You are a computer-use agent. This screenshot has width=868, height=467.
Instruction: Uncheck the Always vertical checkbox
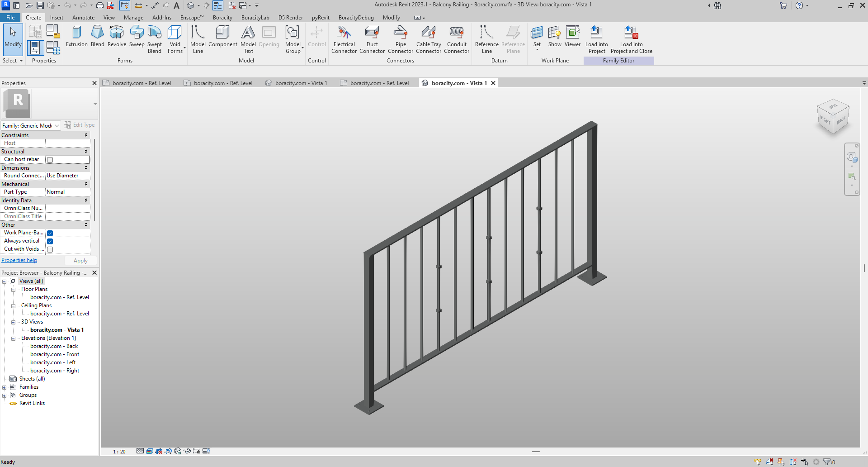[50, 241]
